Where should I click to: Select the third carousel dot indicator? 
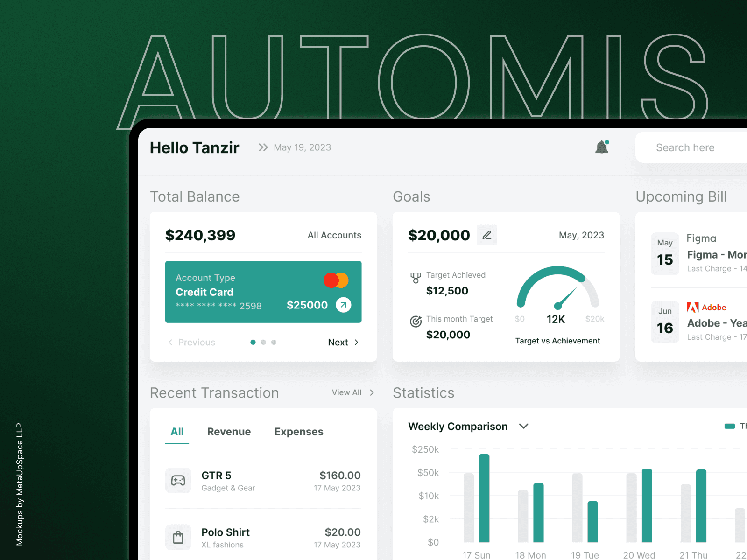pyautogui.click(x=274, y=342)
